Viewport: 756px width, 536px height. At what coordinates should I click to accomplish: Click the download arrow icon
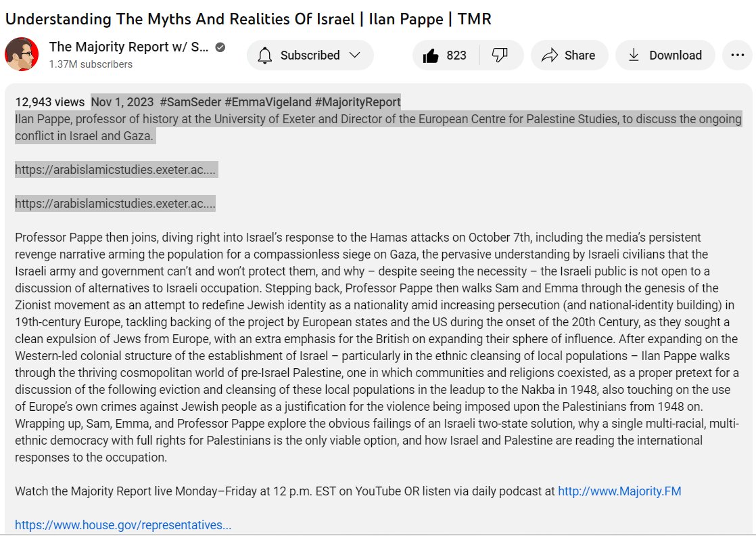pos(634,55)
